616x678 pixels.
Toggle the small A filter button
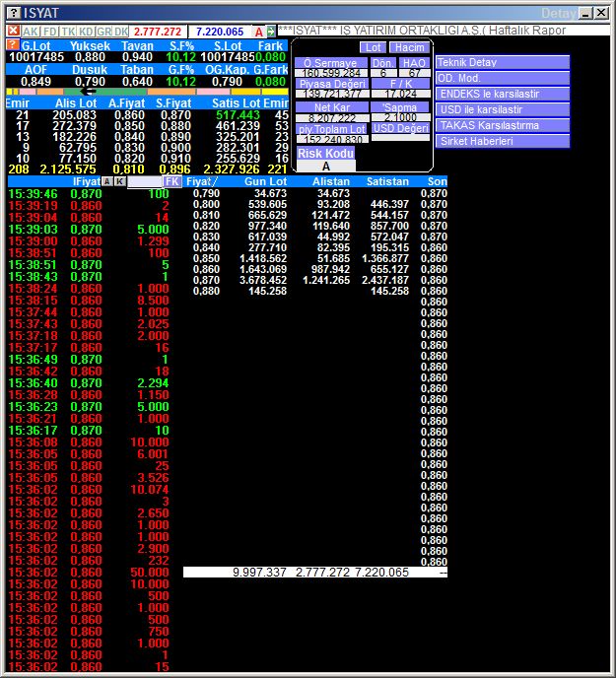pos(106,181)
